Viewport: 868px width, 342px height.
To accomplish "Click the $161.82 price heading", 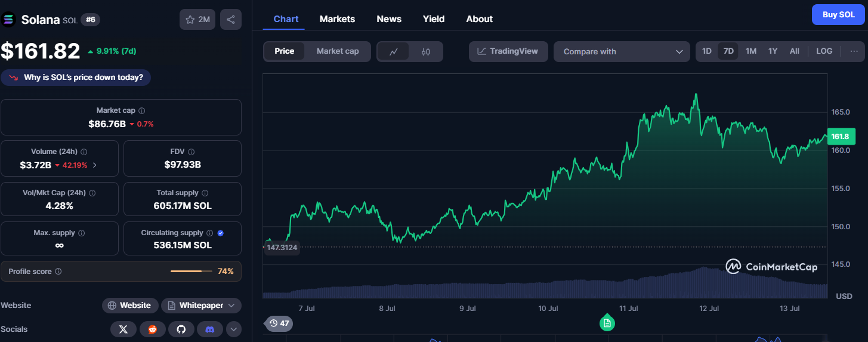I will click(x=40, y=51).
